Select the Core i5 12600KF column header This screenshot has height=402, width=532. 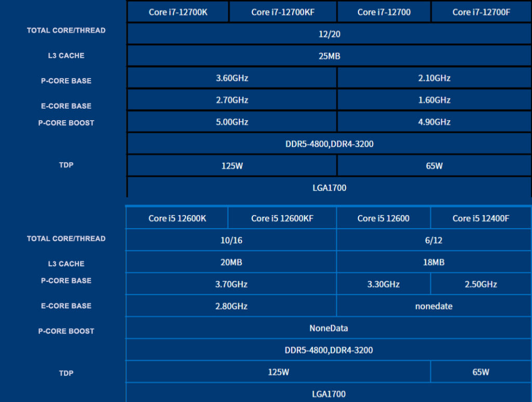tap(283, 218)
